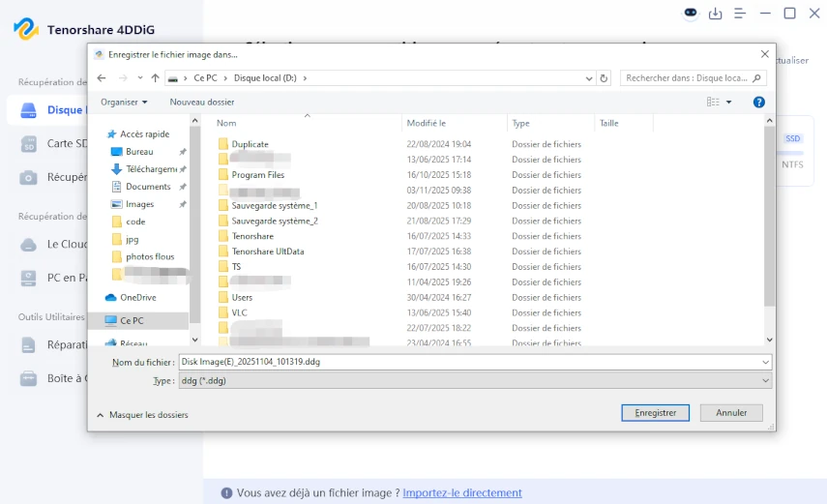This screenshot has width=827, height=504.
Task: Click the Enregistrer button
Action: [655, 413]
